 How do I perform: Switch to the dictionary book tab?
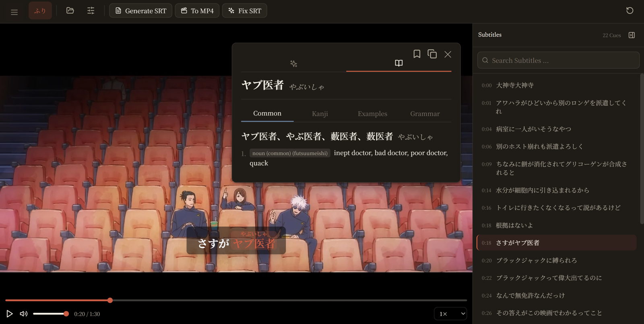click(x=398, y=64)
